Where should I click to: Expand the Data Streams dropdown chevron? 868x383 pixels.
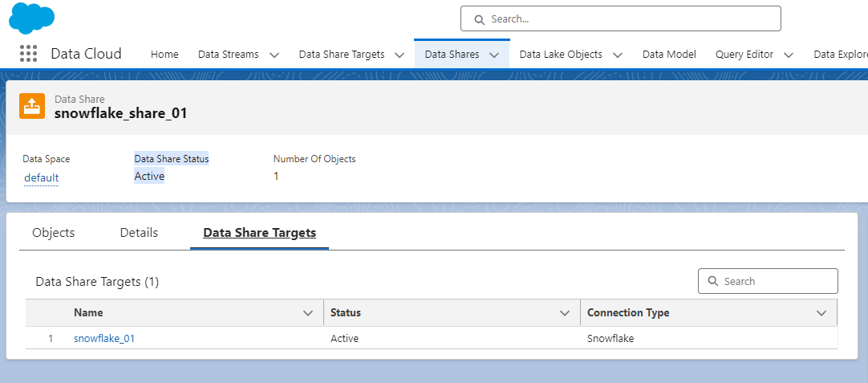(x=274, y=55)
